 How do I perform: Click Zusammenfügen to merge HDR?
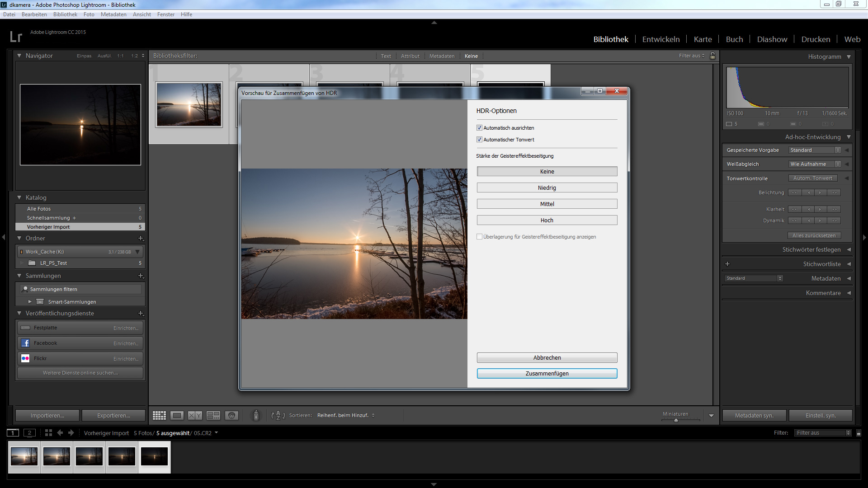coord(547,374)
